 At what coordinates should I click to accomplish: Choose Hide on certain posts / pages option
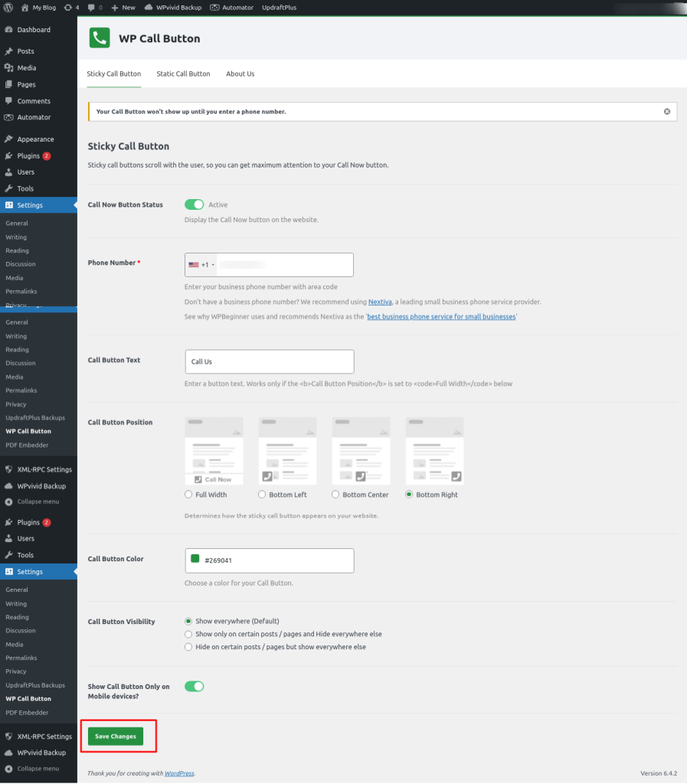[x=188, y=647]
